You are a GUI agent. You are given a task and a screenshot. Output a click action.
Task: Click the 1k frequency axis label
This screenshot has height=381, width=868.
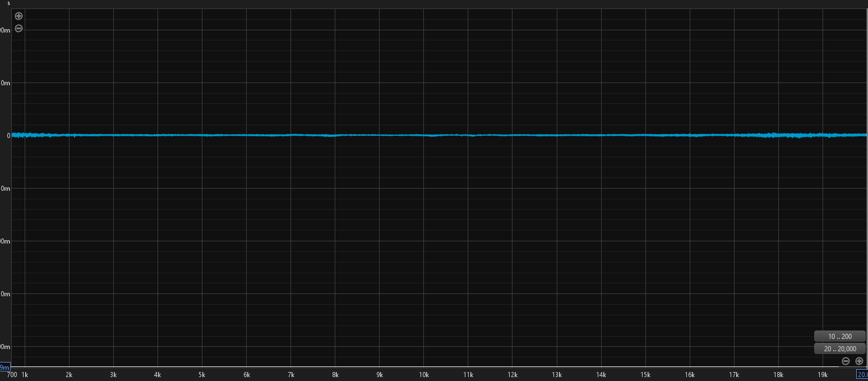[25, 374]
